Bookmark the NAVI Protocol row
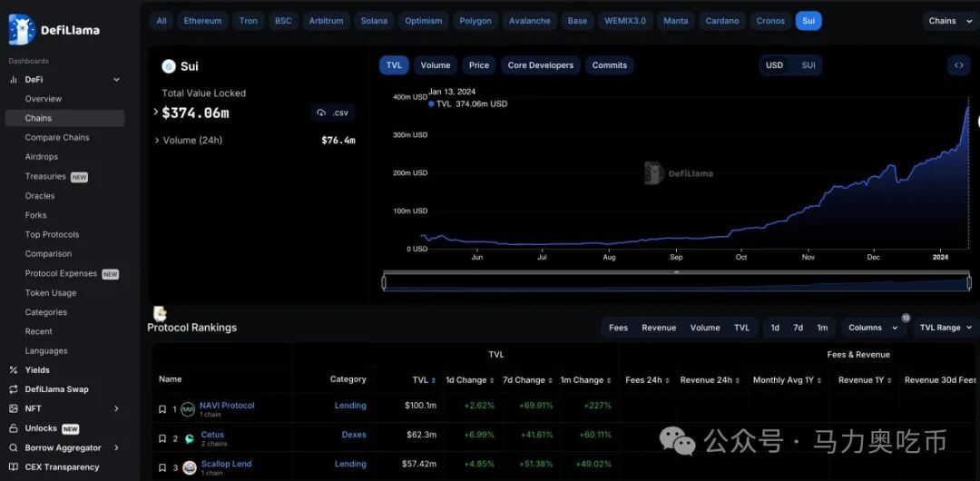This screenshot has width=980, height=481. point(162,409)
